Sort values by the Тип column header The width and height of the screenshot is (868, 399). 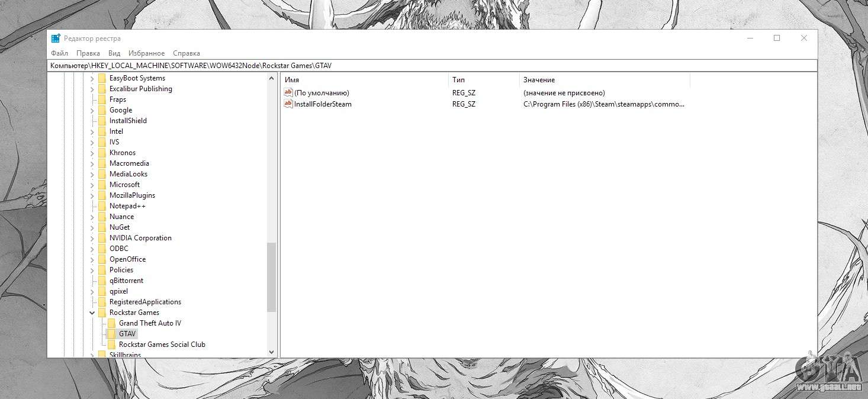484,80
